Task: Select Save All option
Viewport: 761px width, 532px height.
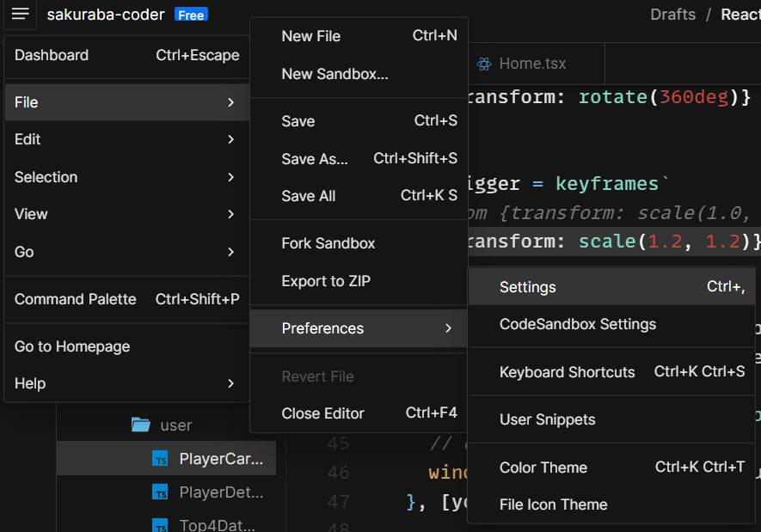Action: click(x=359, y=196)
